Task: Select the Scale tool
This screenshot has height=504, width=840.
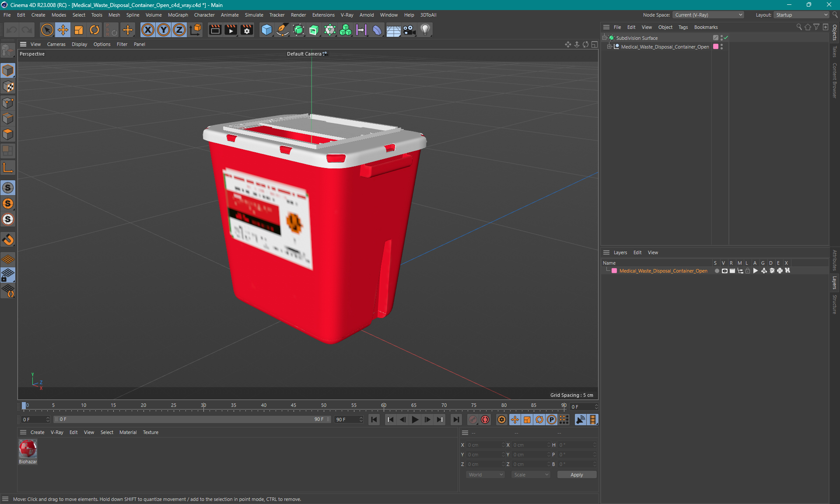Action: pyautogui.click(x=79, y=30)
